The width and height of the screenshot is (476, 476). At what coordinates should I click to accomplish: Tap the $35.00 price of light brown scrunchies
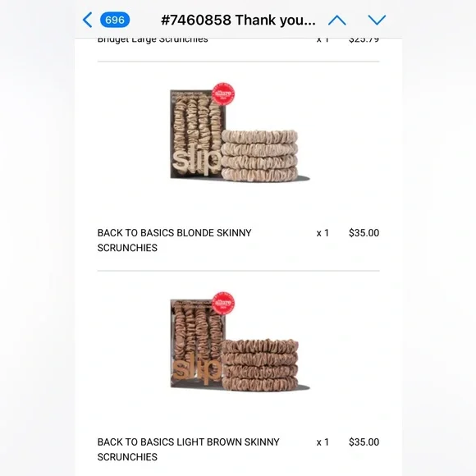(364, 442)
